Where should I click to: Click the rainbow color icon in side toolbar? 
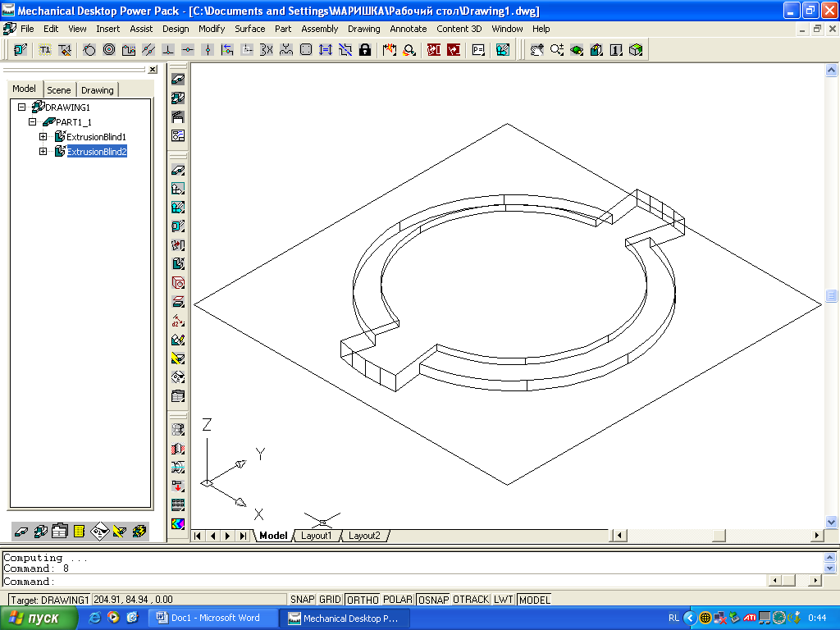178,523
